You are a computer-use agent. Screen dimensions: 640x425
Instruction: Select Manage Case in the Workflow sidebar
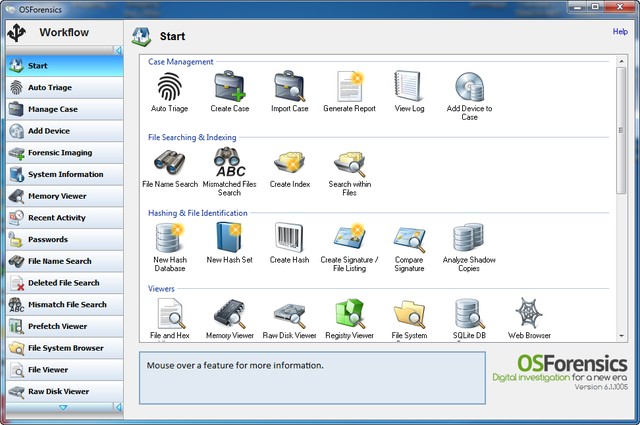click(x=60, y=109)
